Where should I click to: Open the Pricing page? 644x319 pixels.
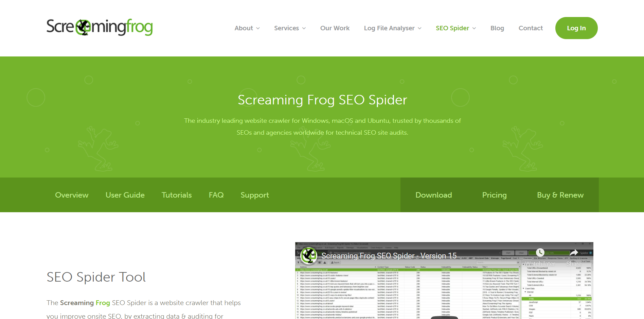pyautogui.click(x=495, y=195)
